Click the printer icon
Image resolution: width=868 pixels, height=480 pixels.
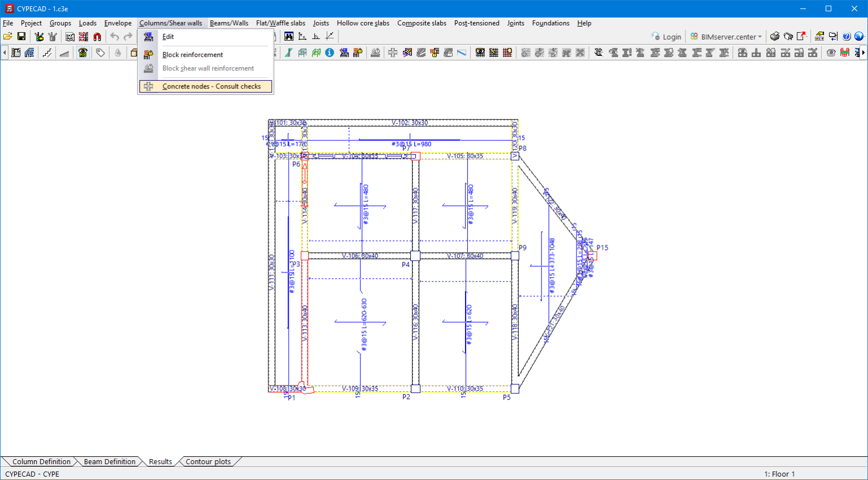[x=775, y=36]
